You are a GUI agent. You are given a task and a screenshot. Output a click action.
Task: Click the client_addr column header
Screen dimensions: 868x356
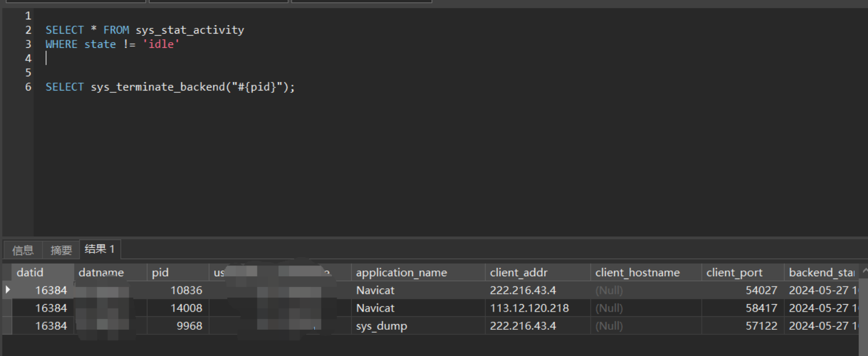pos(538,272)
